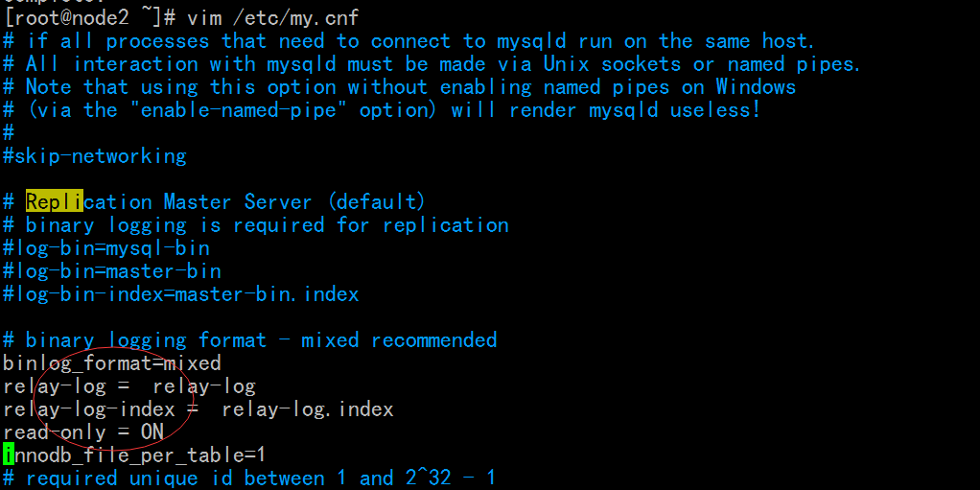The image size is (980, 490).
Task: Place cursor on binlog_format=mixed line
Action: coord(112,363)
